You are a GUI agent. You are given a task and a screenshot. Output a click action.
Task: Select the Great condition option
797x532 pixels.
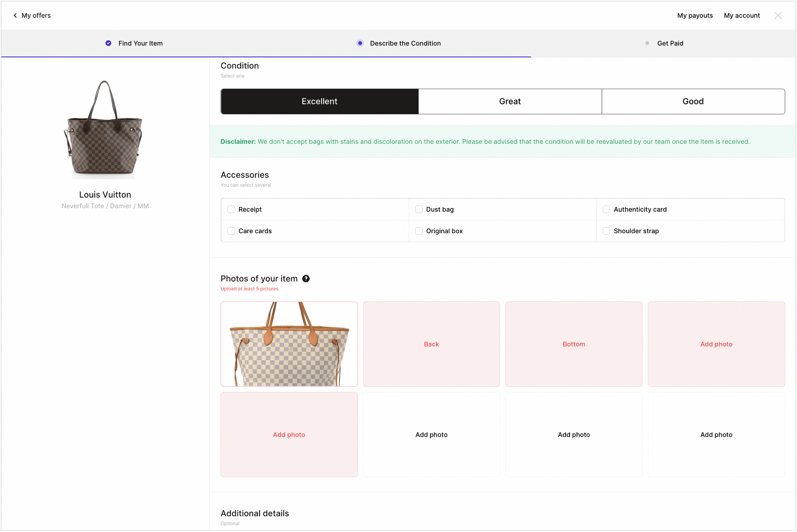510,101
